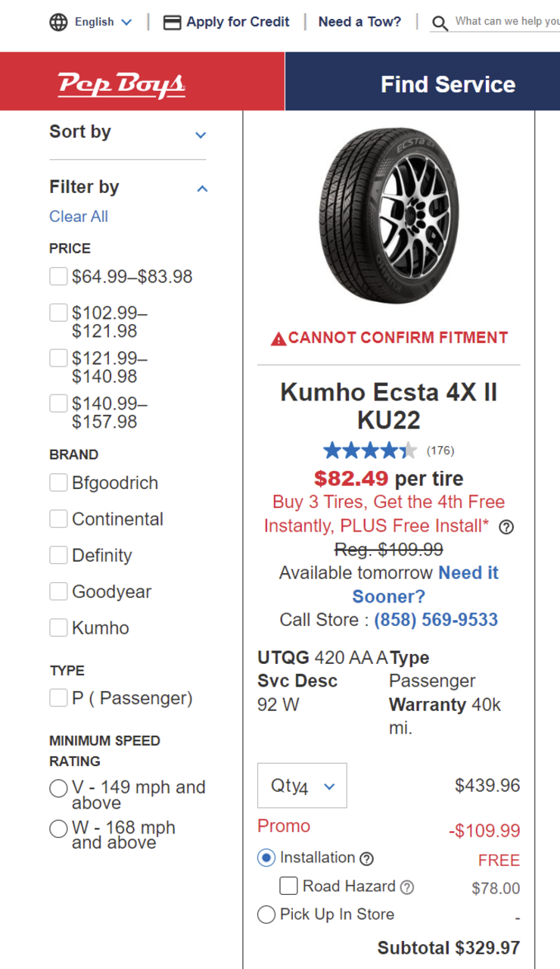The height and width of the screenshot is (969, 560).
Task: Click the star rating for Kumho tire
Action: coord(369,451)
